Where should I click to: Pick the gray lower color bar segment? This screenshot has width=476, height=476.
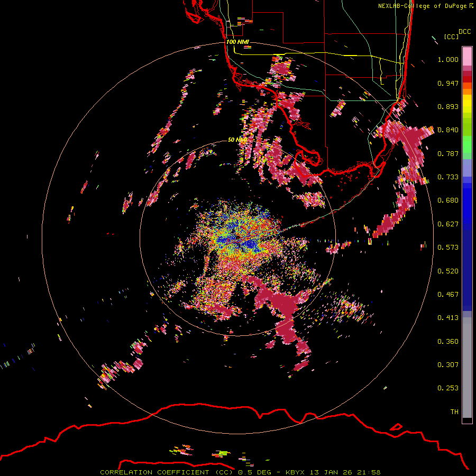pyautogui.click(x=467, y=368)
